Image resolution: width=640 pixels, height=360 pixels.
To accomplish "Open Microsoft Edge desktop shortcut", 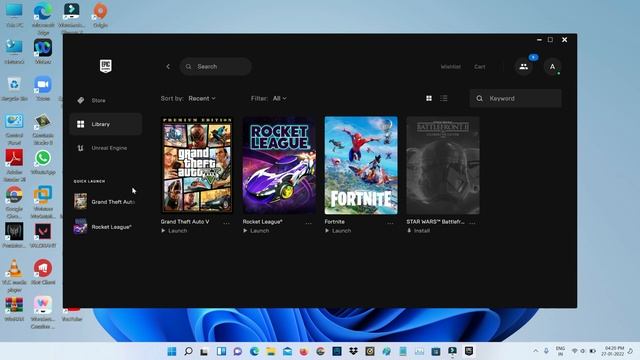I will click(x=43, y=17).
